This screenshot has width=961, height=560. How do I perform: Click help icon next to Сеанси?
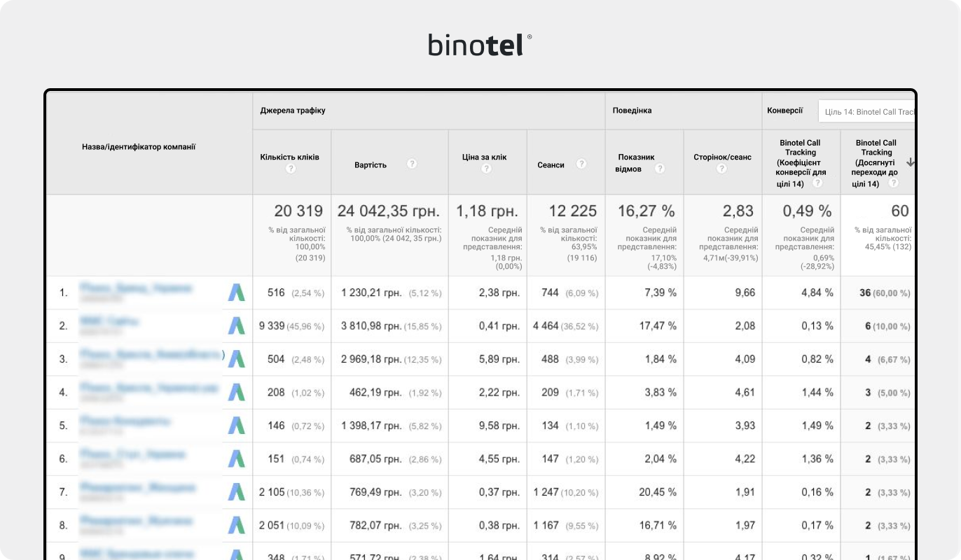click(581, 164)
